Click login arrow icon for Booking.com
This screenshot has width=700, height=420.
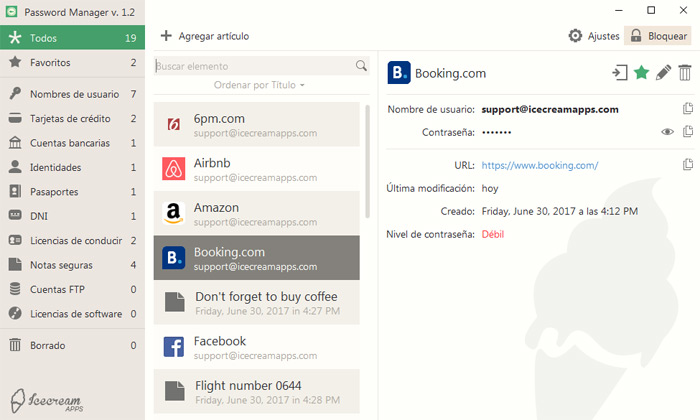point(620,72)
